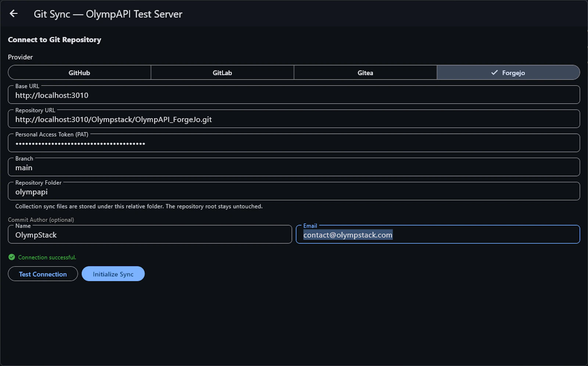Click the green Connection successful check icon
Screen dimensions: 588x366
tap(12, 257)
